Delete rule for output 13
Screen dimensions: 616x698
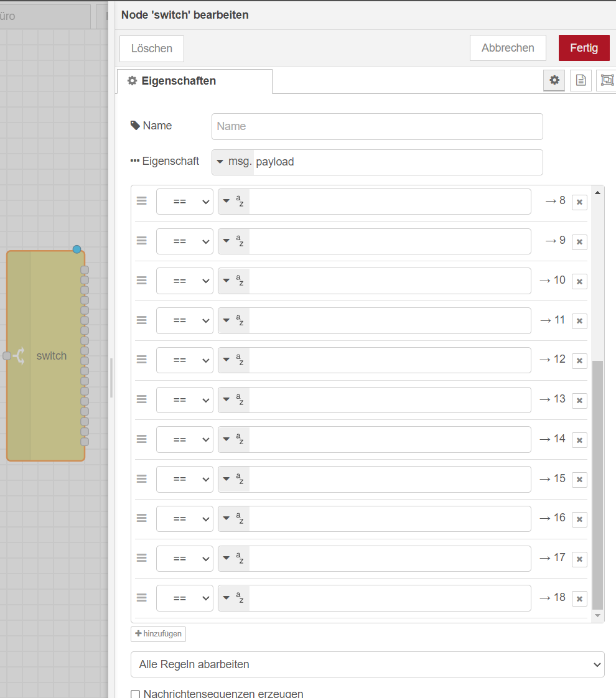pos(579,400)
